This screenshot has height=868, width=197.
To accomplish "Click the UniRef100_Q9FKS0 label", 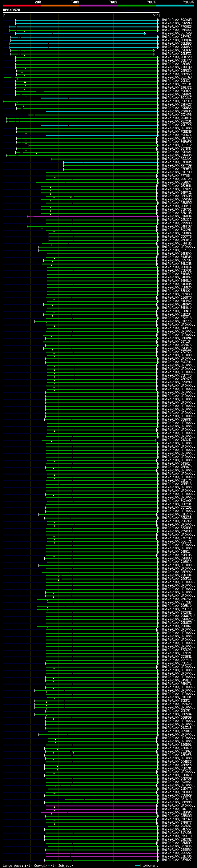I will 177,71.
